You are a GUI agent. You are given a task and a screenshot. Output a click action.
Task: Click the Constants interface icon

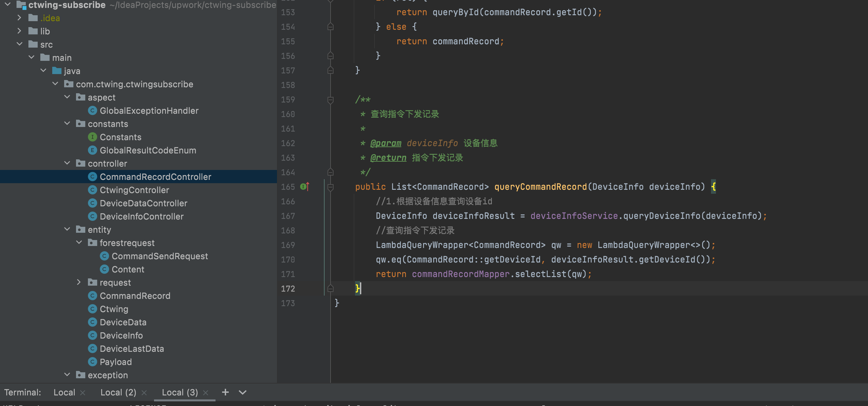click(92, 137)
